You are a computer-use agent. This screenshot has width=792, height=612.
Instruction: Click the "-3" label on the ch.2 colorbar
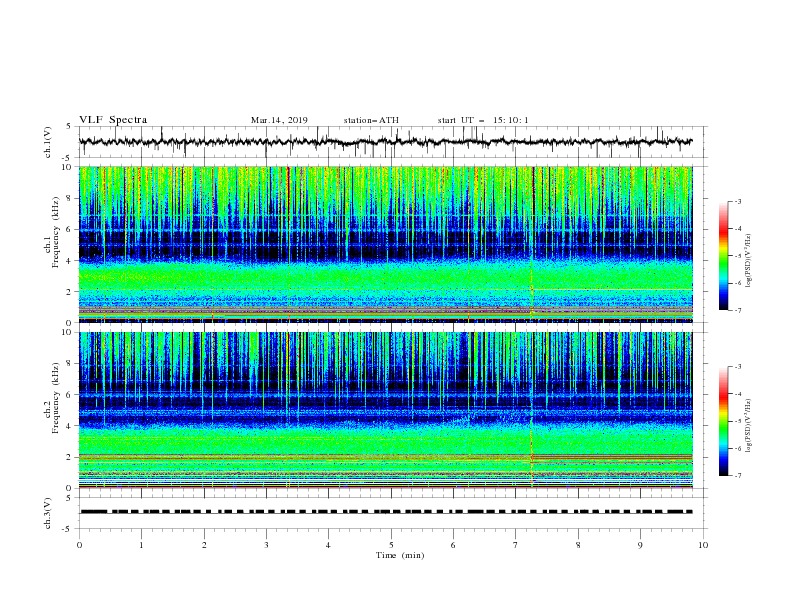pos(737,367)
